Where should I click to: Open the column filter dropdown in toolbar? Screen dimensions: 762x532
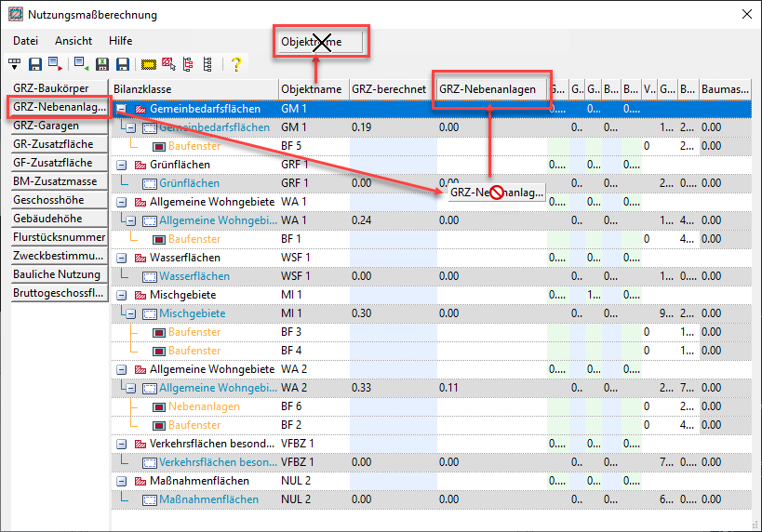coord(15,64)
